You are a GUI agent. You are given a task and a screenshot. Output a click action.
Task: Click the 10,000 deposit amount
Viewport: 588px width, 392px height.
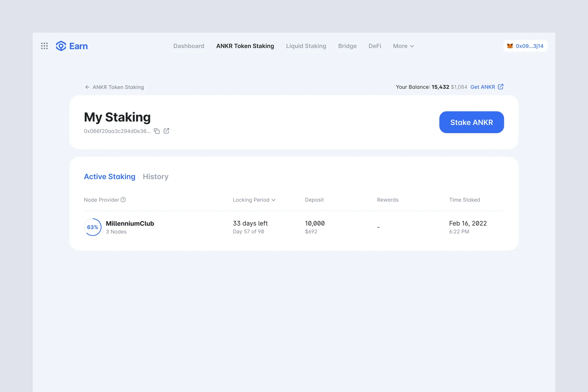pyautogui.click(x=315, y=223)
